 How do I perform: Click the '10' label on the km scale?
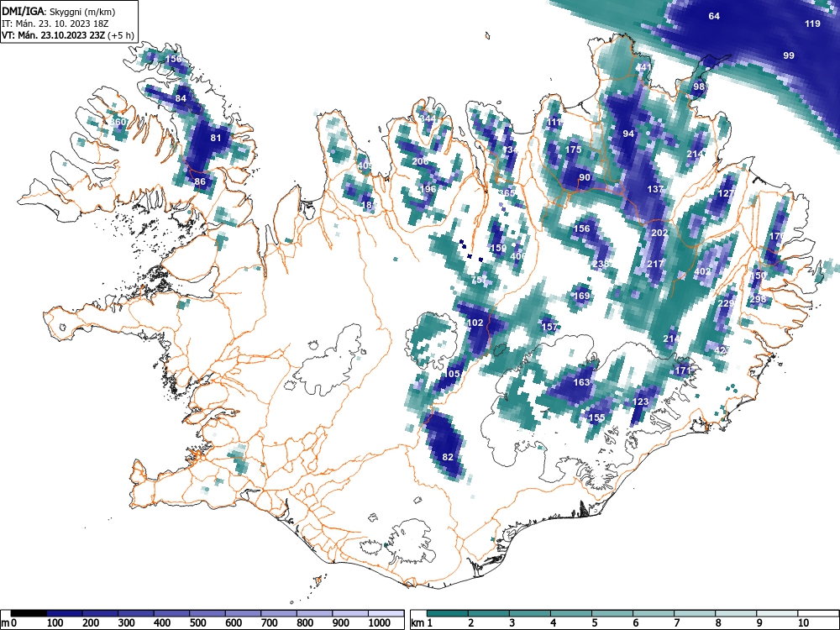[x=802, y=623]
